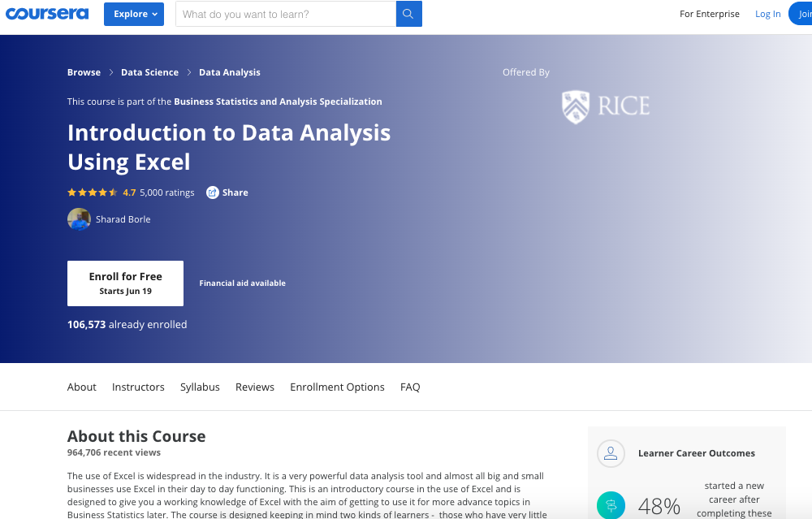Screen dimensions: 812x519
Task: Click the Rice University shield logo
Action: [x=576, y=106]
